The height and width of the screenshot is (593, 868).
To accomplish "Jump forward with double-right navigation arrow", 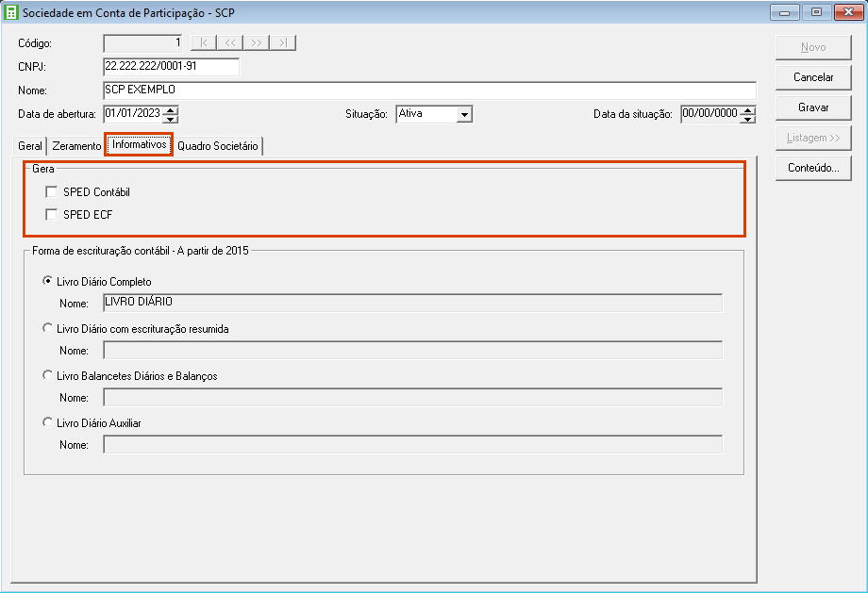I will pos(257,42).
